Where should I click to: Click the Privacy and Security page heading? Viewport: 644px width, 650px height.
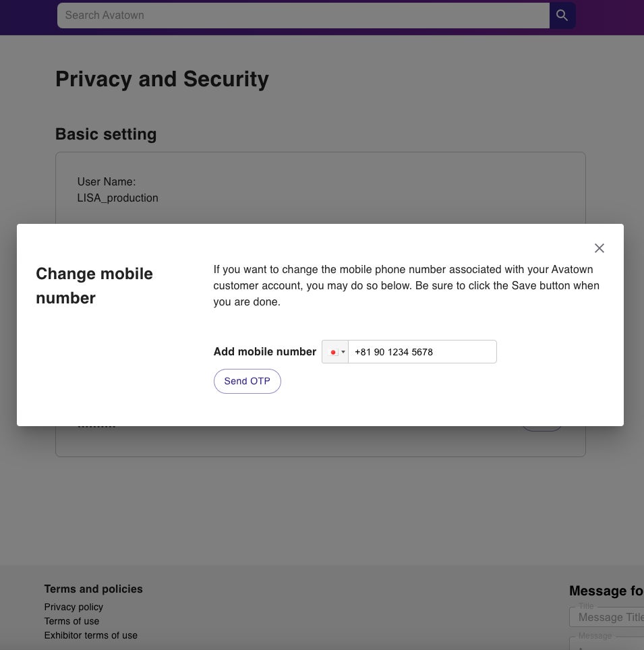click(x=162, y=79)
